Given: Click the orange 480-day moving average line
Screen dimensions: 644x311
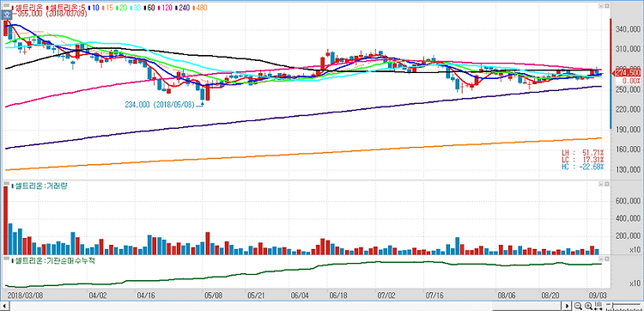Looking at the screenshot, I should pos(304,153).
